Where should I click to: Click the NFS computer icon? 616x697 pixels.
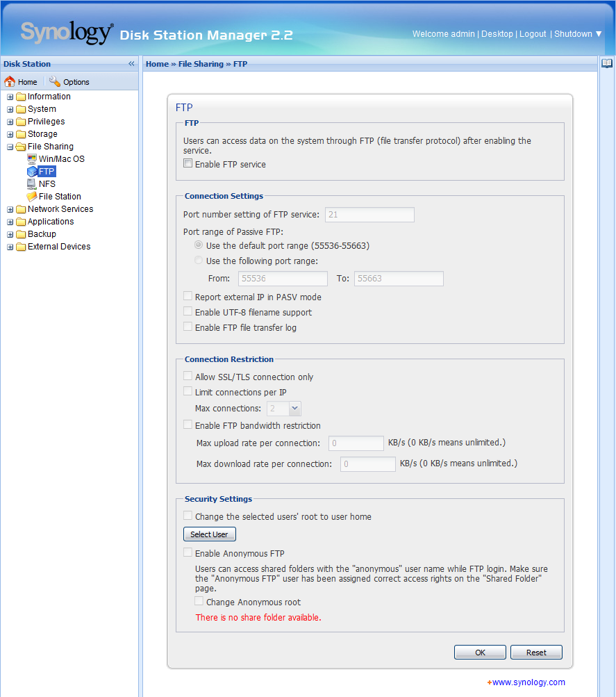tap(32, 183)
